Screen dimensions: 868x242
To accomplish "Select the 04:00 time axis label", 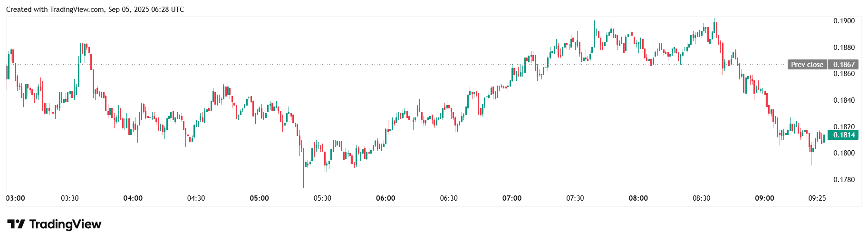I will pyautogui.click(x=133, y=198).
